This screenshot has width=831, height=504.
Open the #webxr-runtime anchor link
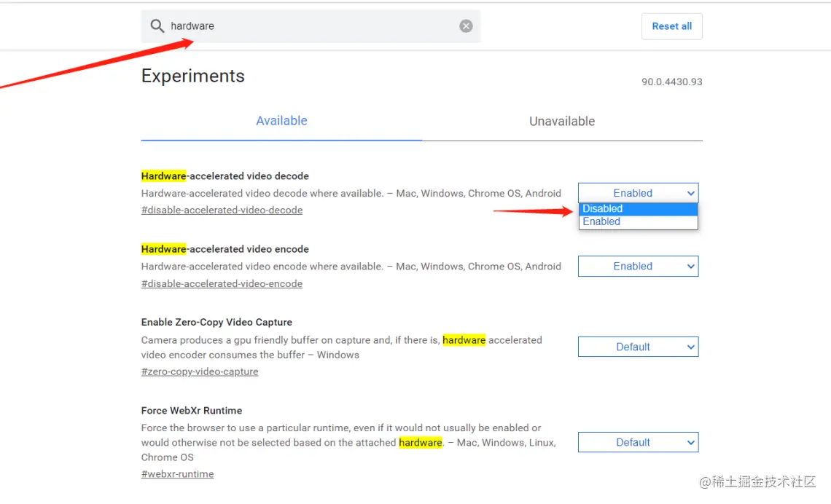(177, 474)
